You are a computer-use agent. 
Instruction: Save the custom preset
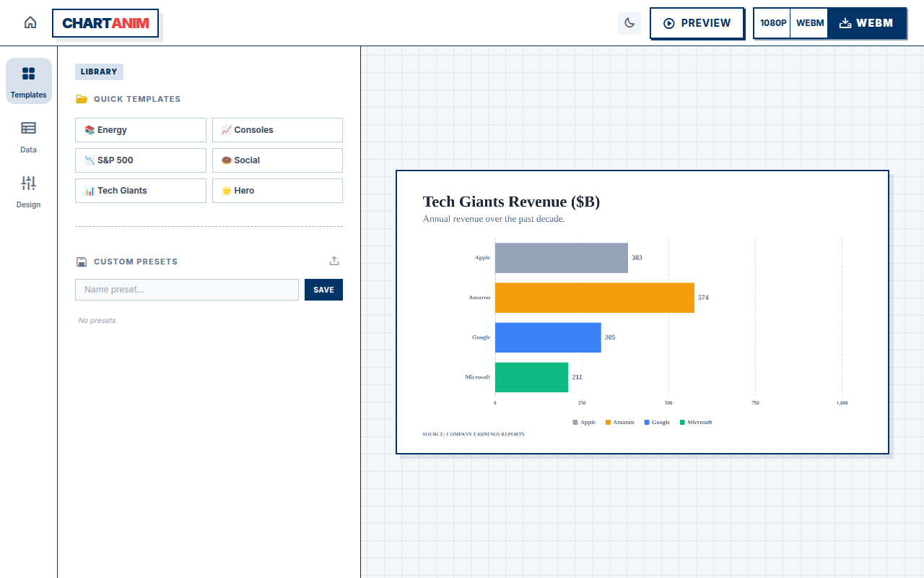323,290
